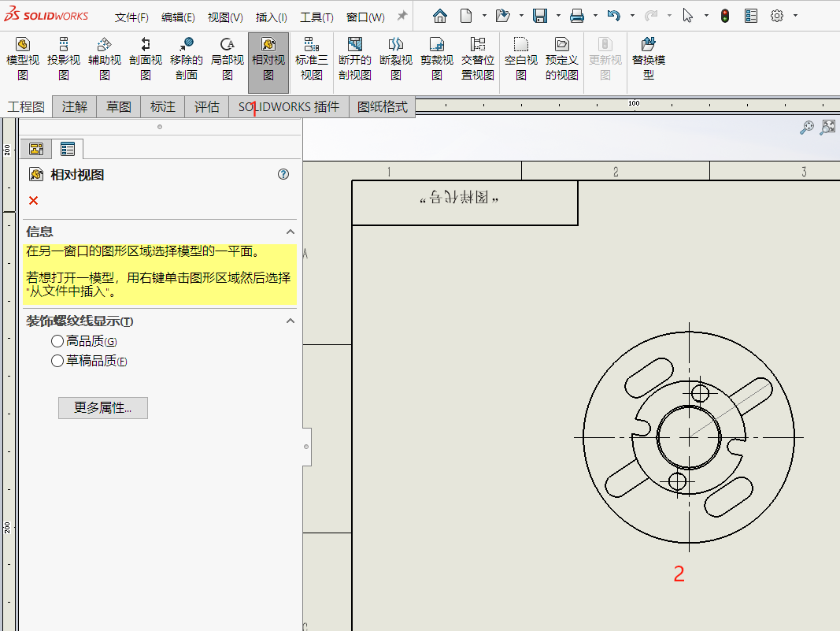Switch to FeatureManager design tree tab icon
Image resolution: width=840 pixels, height=631 pixels.
point(36,149)
